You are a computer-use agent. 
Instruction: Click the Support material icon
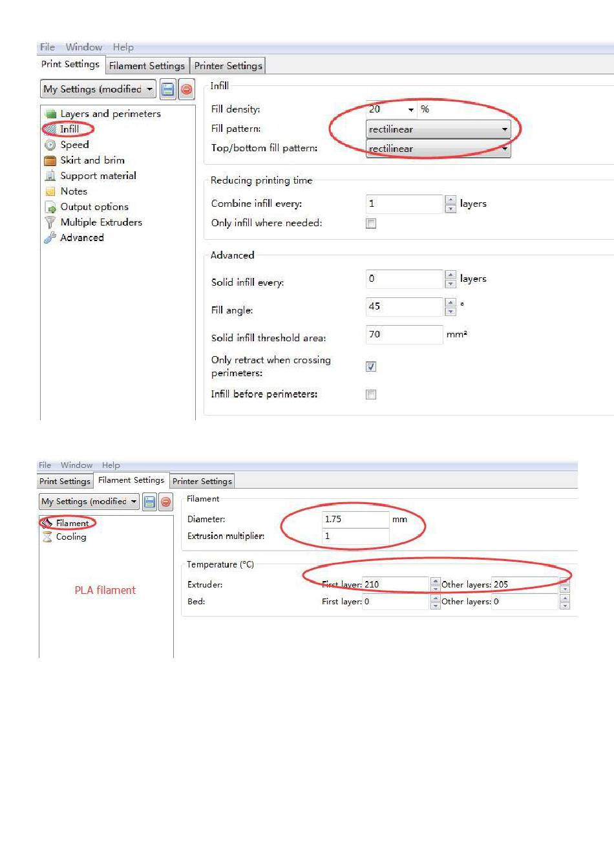pos(50,176)
